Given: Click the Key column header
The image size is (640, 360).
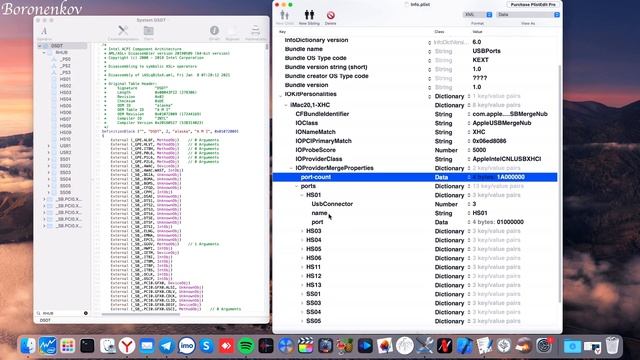Looking at the screenshot, I should coord(282,31).
